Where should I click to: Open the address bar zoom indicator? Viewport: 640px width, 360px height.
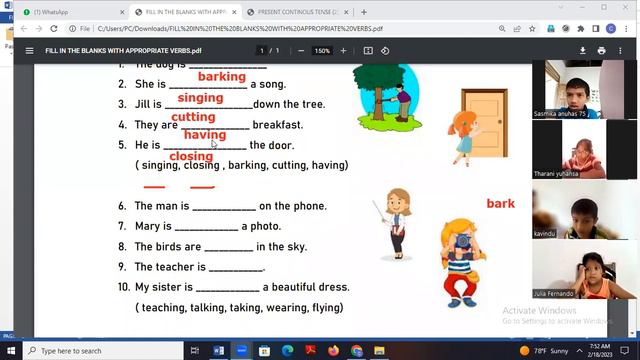pyautogui.click(x=502, y=29)
